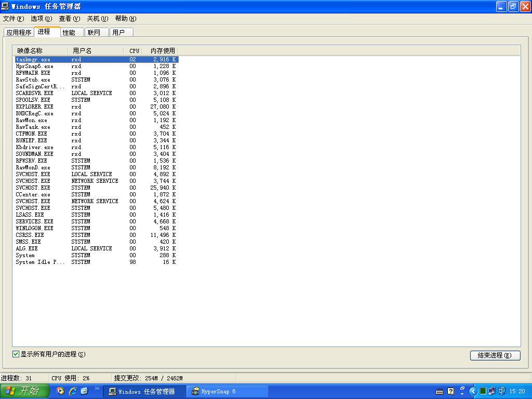532x399 pixels.
Task: Select the ALG.EXE process
Action: 96,248
